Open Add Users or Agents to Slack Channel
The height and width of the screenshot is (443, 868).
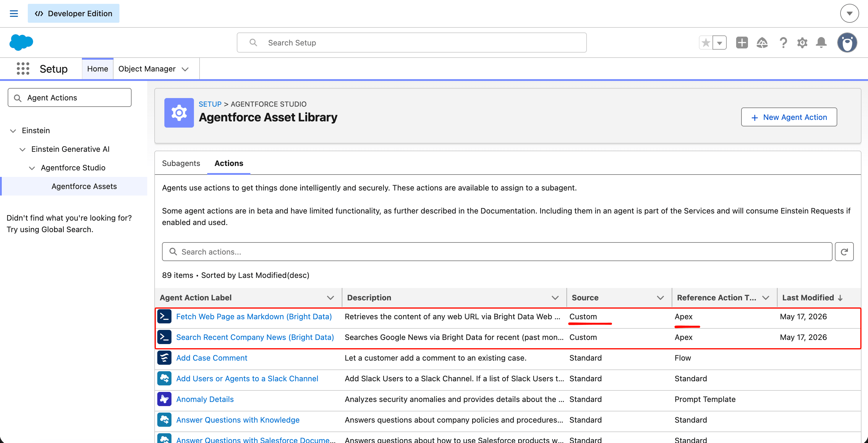pos(247,379)
